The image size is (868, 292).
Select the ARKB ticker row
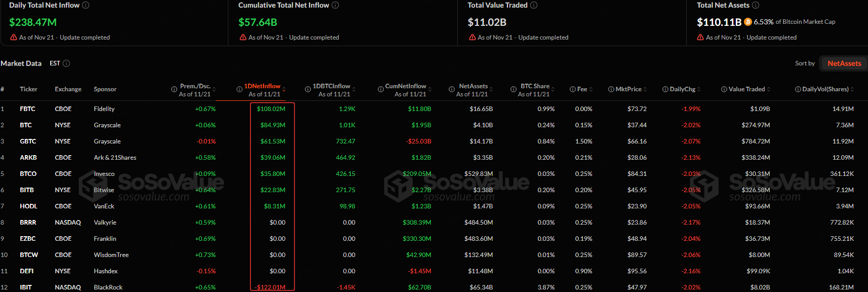[x=28, y=158]
